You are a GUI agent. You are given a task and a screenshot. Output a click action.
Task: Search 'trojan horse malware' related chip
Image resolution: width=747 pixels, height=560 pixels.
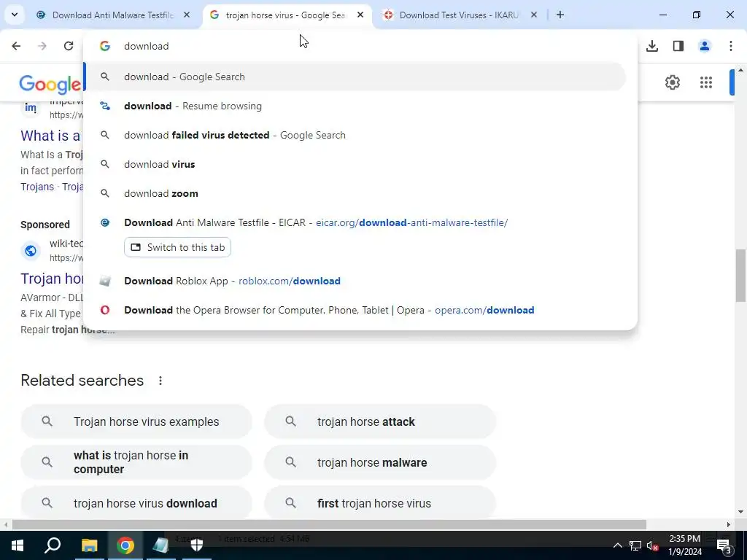[x=380, y=462]
